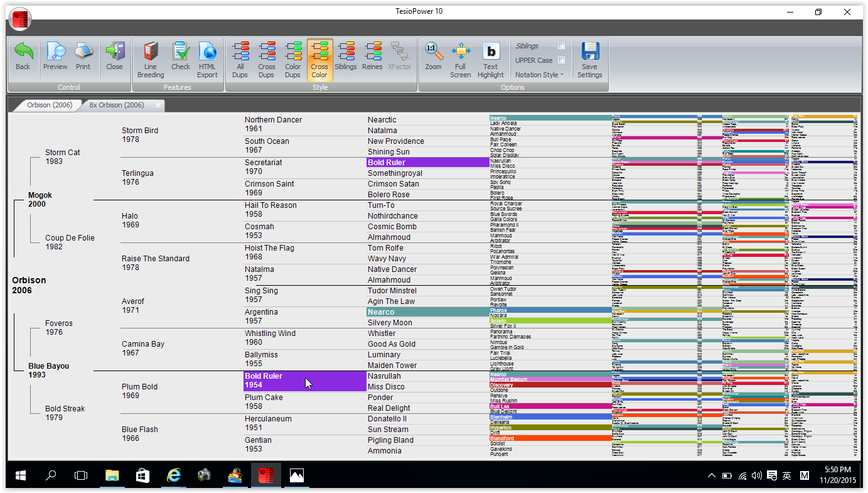Select Coup De Folie 1982
This screenshot has height=493, width=868.
coord(70,242)
